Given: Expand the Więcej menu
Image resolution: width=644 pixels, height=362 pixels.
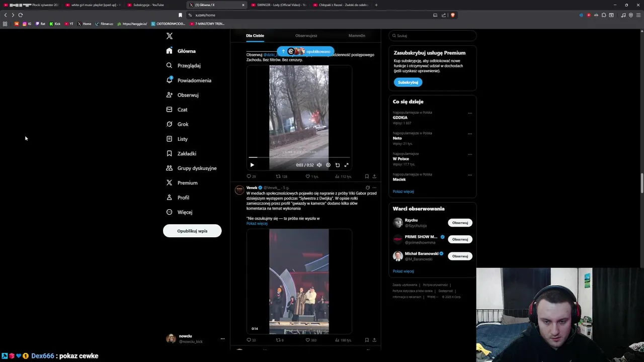Looking at the screenshot, I should pos(179,212).
